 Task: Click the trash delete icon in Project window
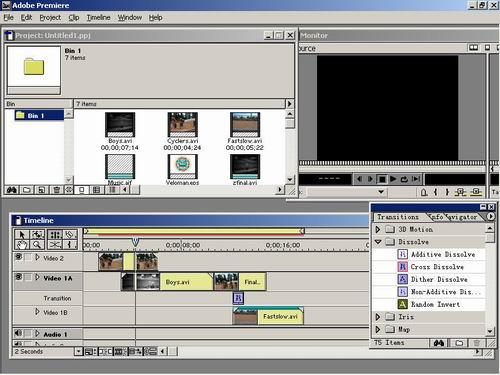[x=56, y=190]
